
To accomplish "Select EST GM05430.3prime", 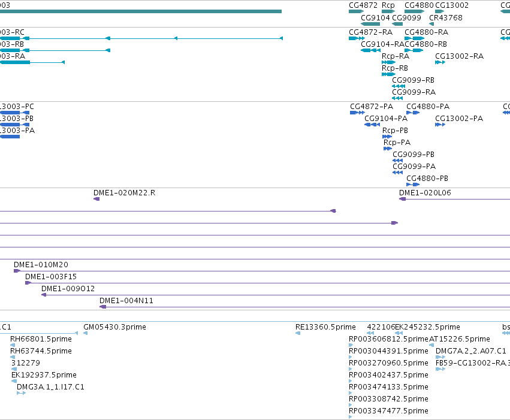I will pyautogui.click(x=114, y=327).
